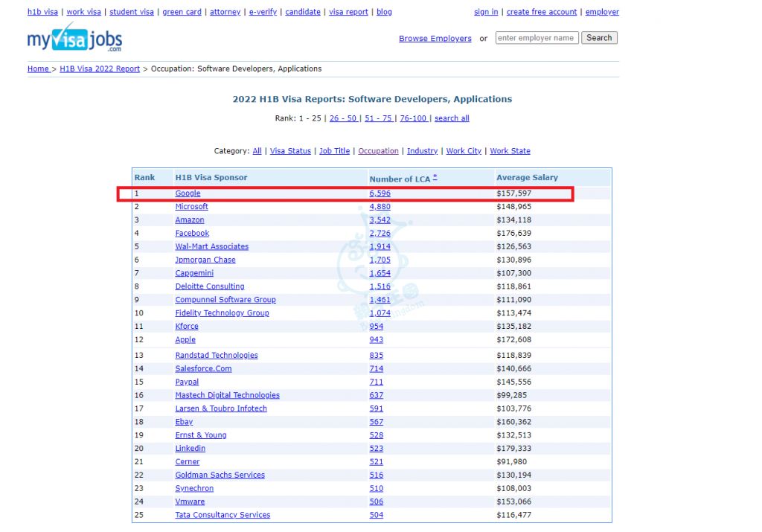This screenshot has width=762, height=532.
Task: Open Fidelity Technology Group link
Action: [x=222, y=313]
